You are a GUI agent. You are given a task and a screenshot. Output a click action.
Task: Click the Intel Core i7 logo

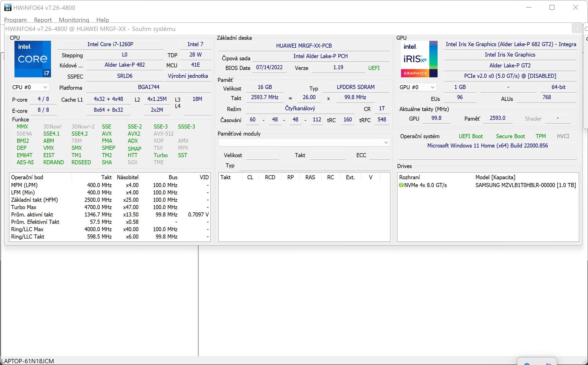click(x=32, y=59)
